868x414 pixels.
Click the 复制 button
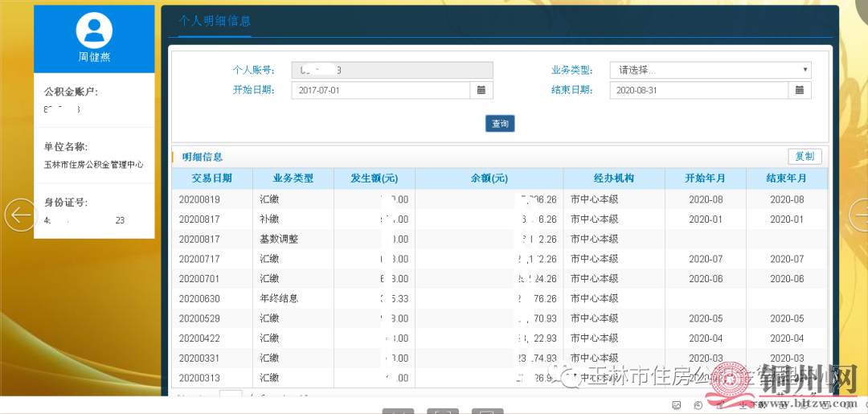click(x=804, y=157)
